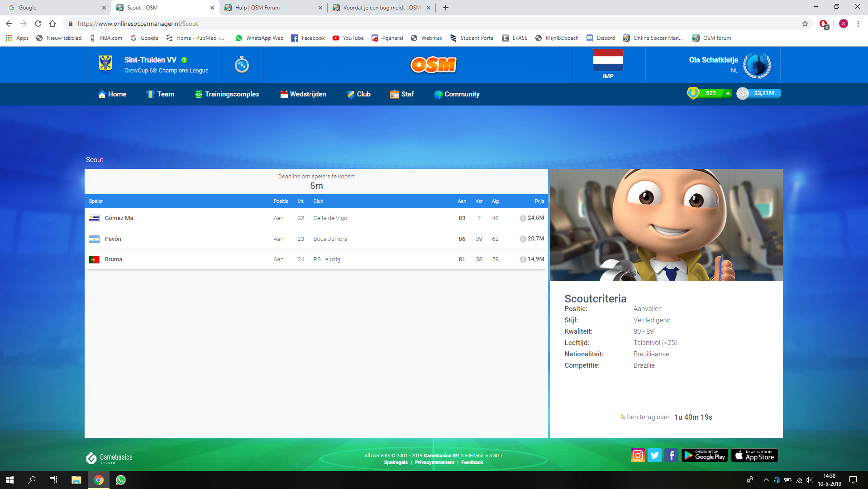Viewport: 868px width, 489px height.
Task: Select player Pavón row
Action: tap(316, 239)
